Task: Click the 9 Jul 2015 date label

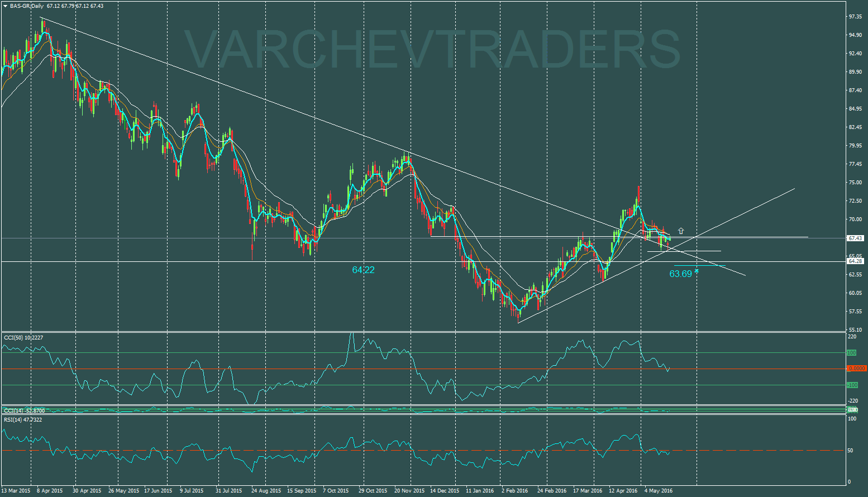Action: [x=192, y=491]
